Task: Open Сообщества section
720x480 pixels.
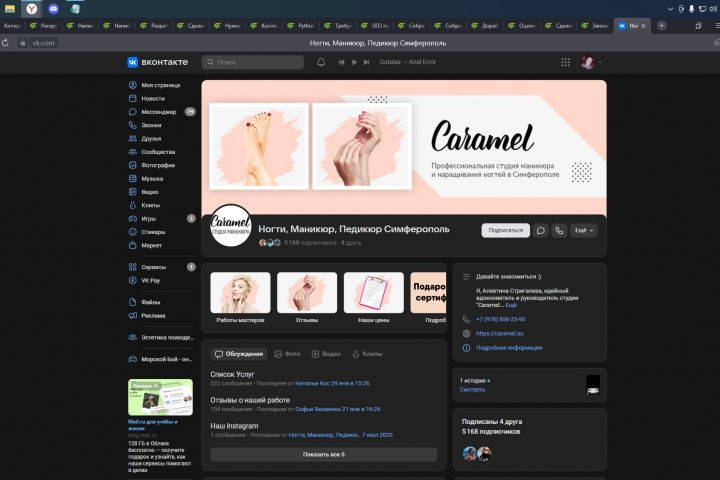Action: pyautogui.click(x=158, y=152)
